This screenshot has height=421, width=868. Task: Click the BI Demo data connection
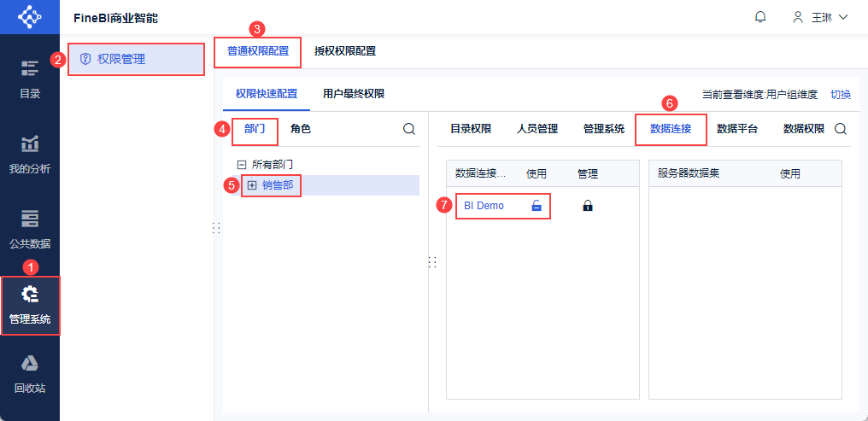pyautogui.click(x=484, y=206)
